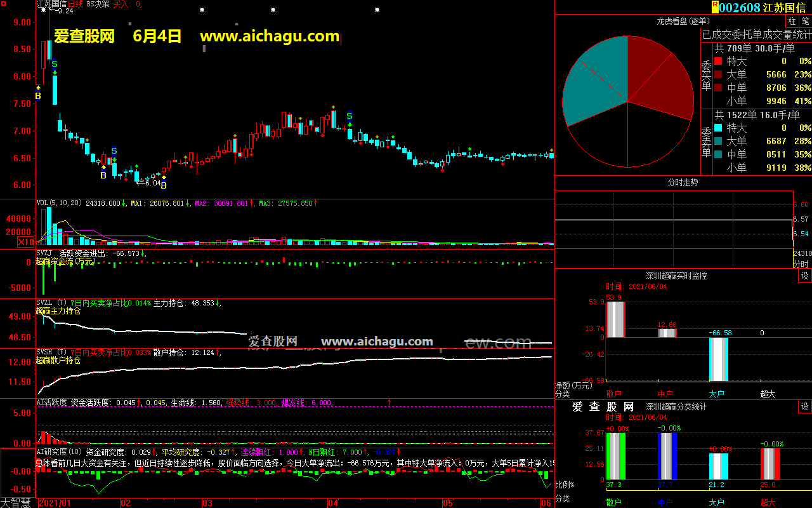
Task: Switch to 柱 bar view
Action: tap(792, 21)
